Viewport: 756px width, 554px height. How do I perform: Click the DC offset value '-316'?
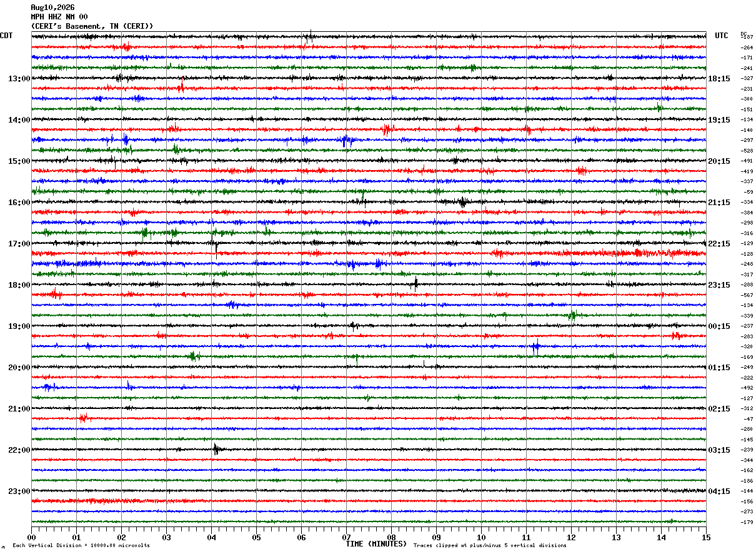click(x=747, y=233)
